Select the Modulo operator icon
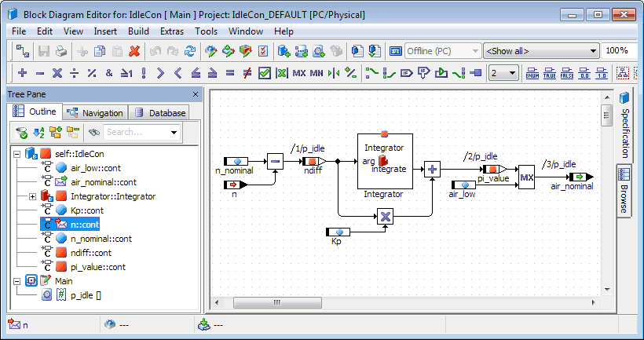 [x=92, y=74]
